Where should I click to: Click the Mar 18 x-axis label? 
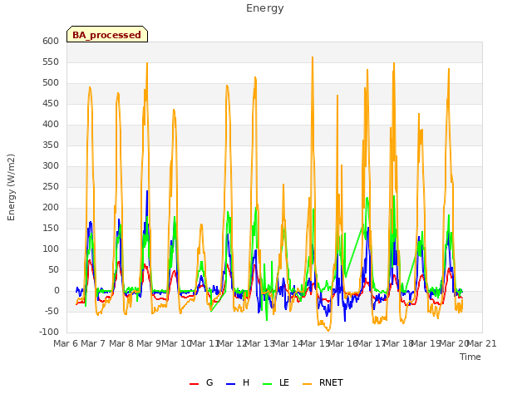coord(398,344)
